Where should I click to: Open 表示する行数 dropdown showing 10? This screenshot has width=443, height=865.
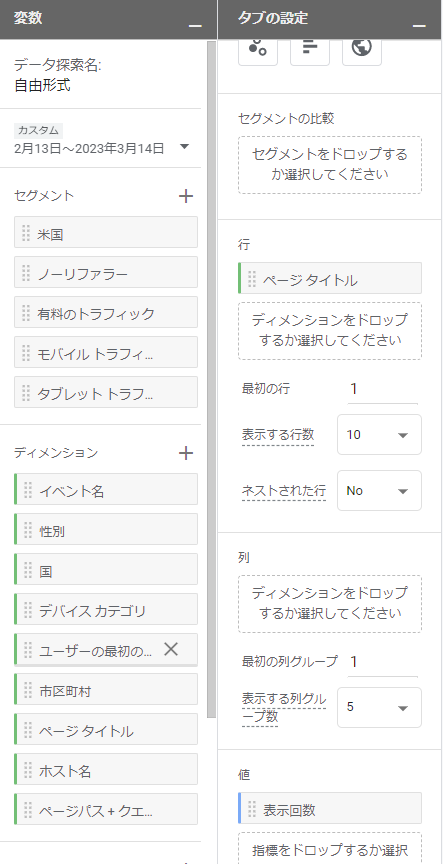pyautogui.click(x=380, y=435)
